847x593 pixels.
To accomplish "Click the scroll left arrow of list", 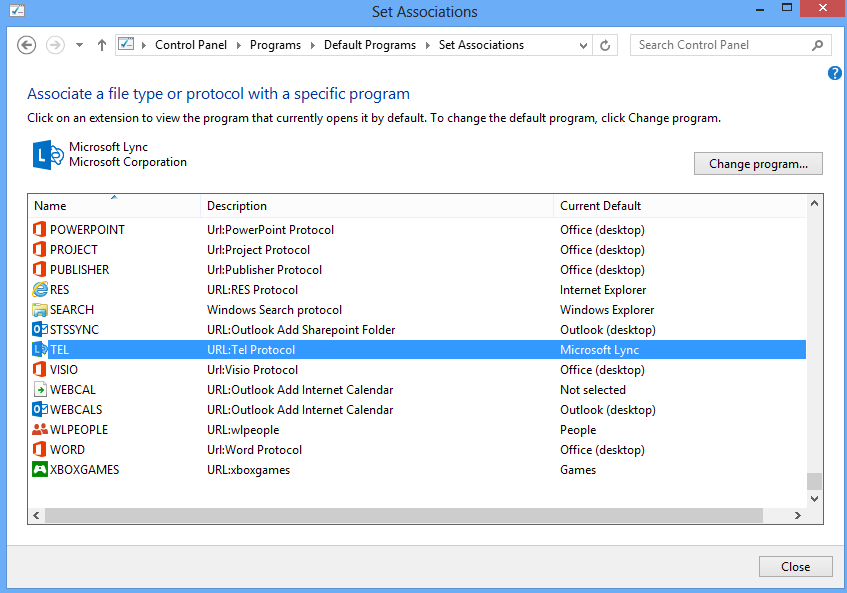I will point(36,515).
